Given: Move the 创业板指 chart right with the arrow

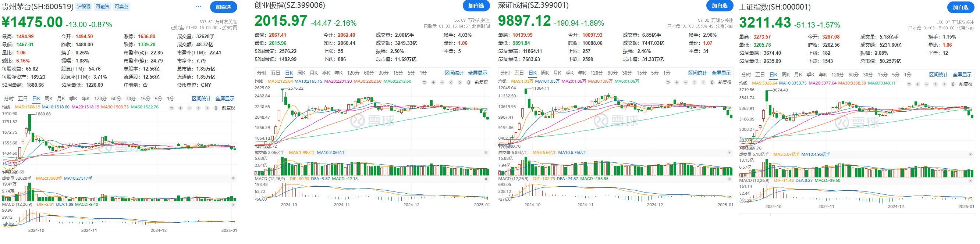Looking at the screenshot, I should [x=459, y=82].
